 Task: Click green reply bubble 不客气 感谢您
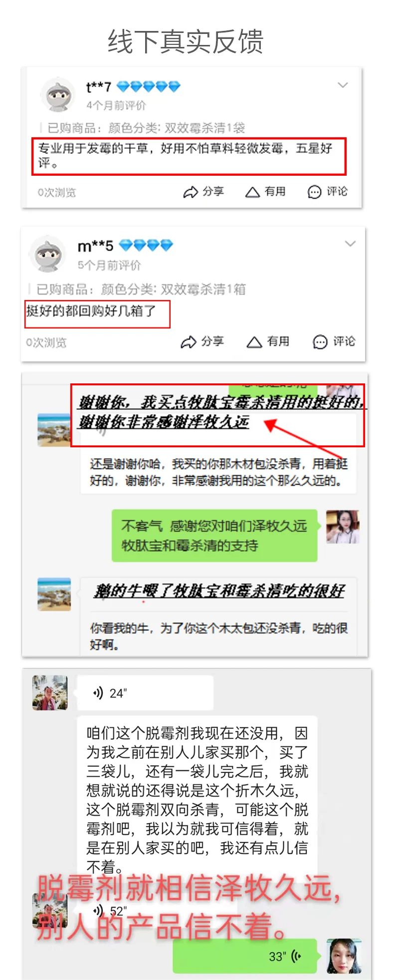tap(214, 536)
